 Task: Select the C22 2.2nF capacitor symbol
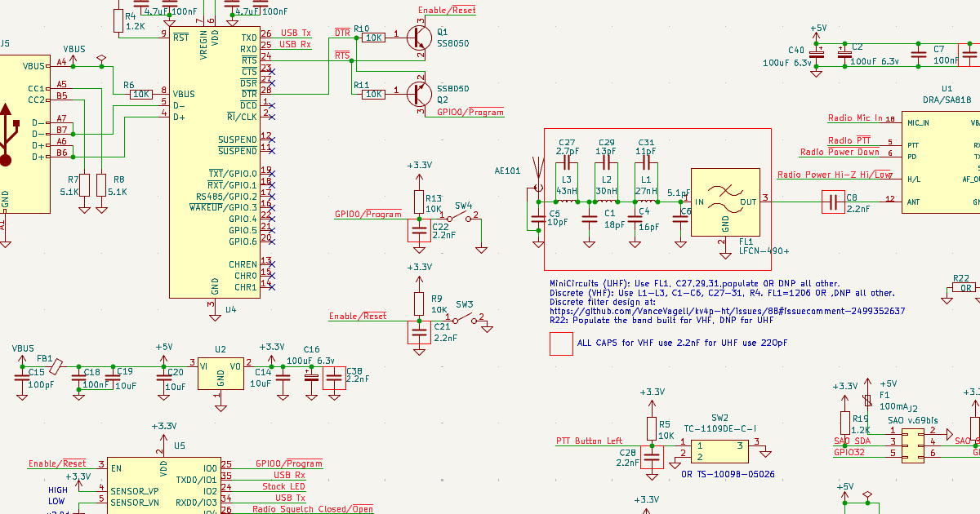point(419,230)
